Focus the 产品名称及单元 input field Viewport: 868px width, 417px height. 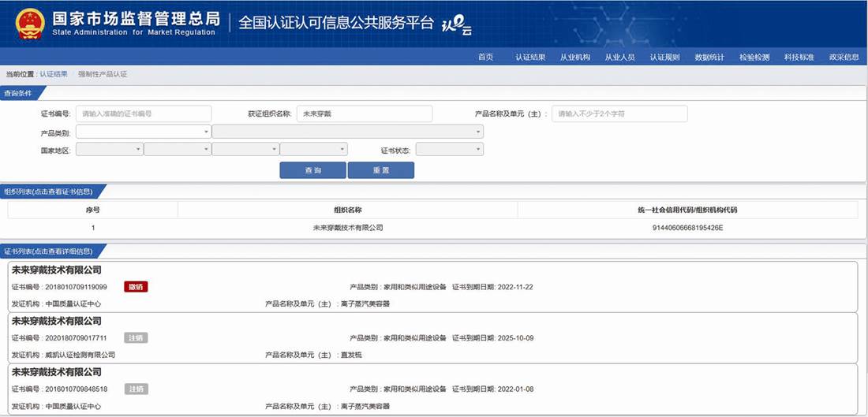pyautogui.click(x=619, y=114)
